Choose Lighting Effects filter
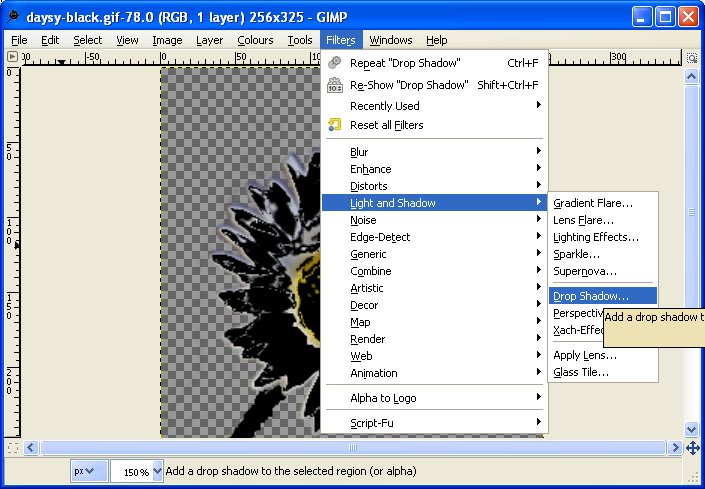705x489 pixels. coord(603,237)
